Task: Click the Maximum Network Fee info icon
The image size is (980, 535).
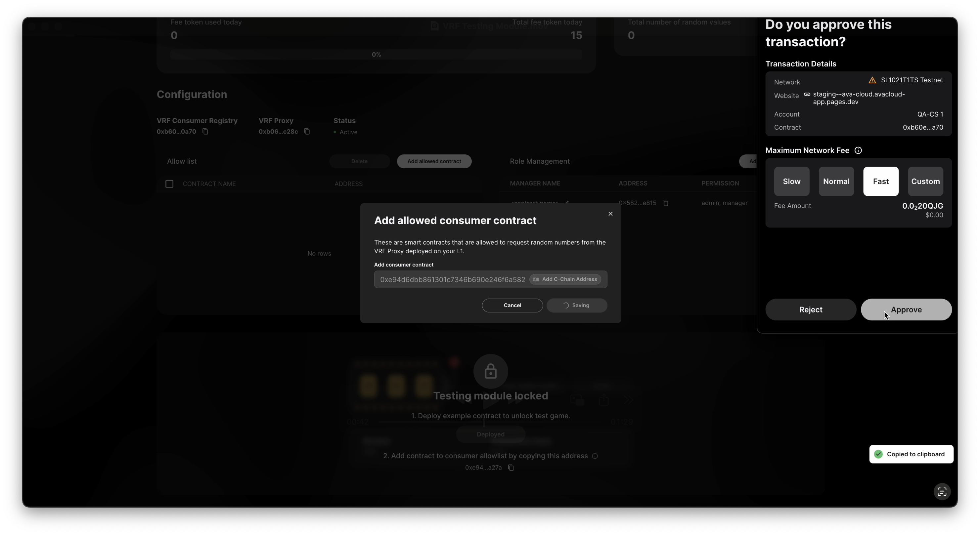Action: pos(858,150)
